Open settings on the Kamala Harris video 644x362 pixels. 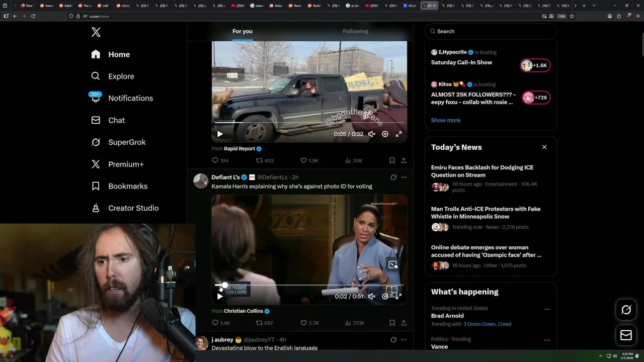click(385, 297)
